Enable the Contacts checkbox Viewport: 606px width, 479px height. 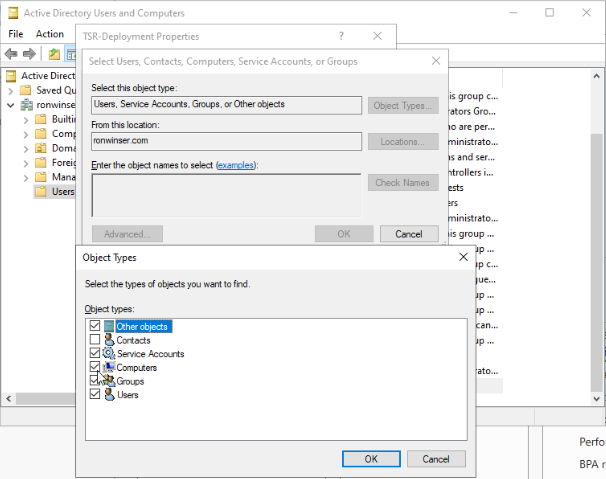coord(95,340)
